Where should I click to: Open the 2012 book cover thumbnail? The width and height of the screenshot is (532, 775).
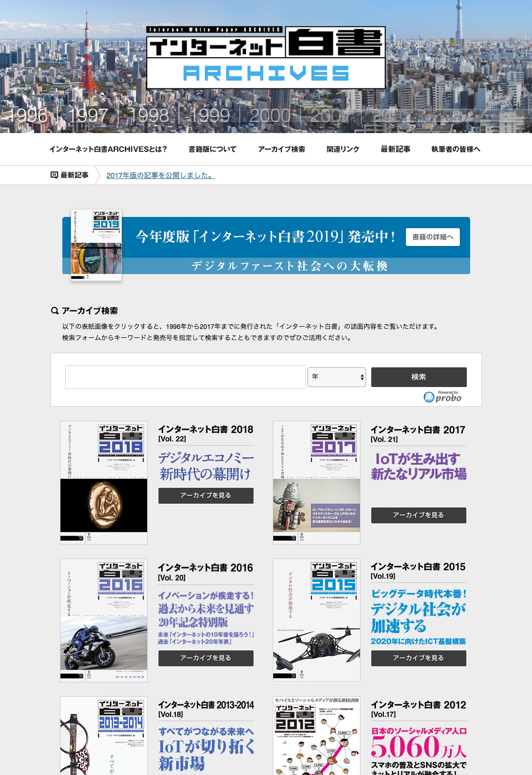pos(316,736)
